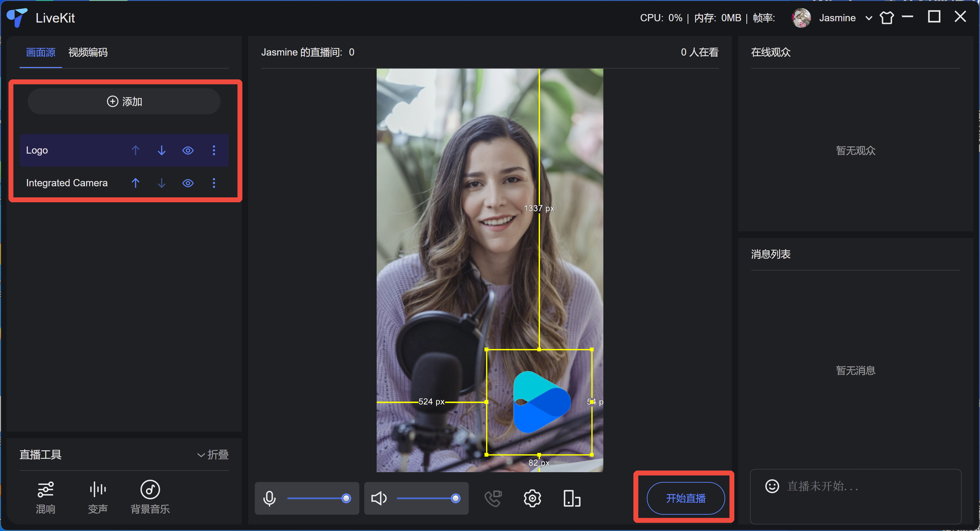Move Logo source down
Image resolution: width=980 pixels, height=531 pixels.
click(x=162, y=150)
